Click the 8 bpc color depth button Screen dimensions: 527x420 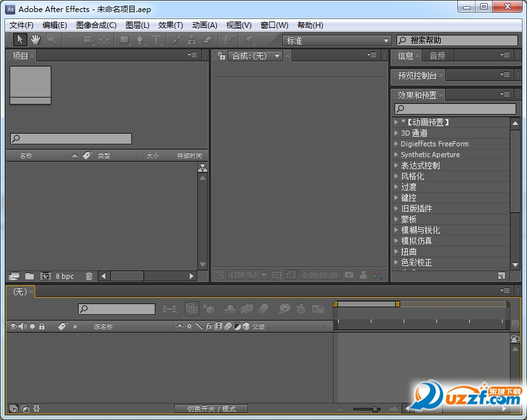click(x=65, y=276)
